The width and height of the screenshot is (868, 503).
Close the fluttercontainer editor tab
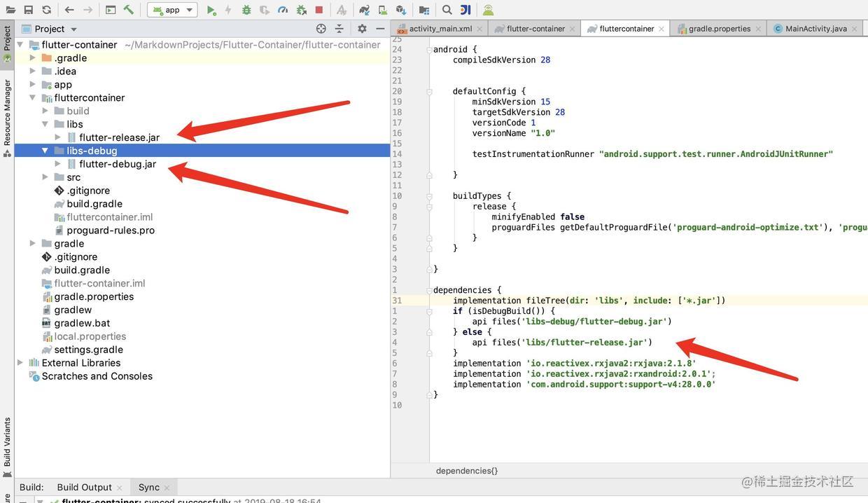(x=663, y=29)
